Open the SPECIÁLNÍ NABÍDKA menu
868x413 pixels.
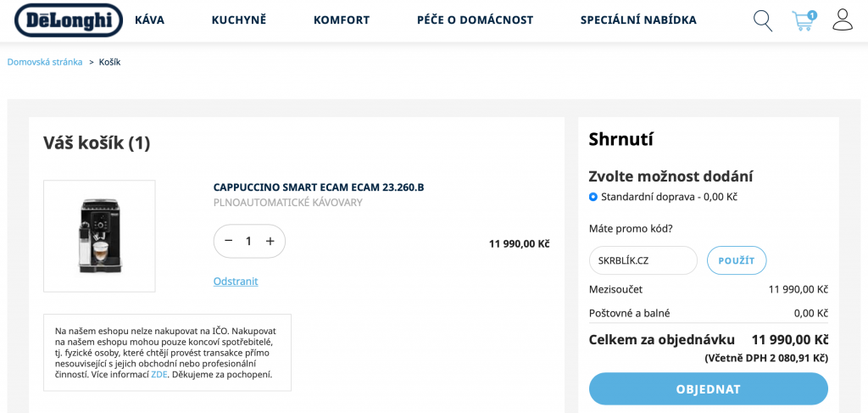click(x=638, y=20)
